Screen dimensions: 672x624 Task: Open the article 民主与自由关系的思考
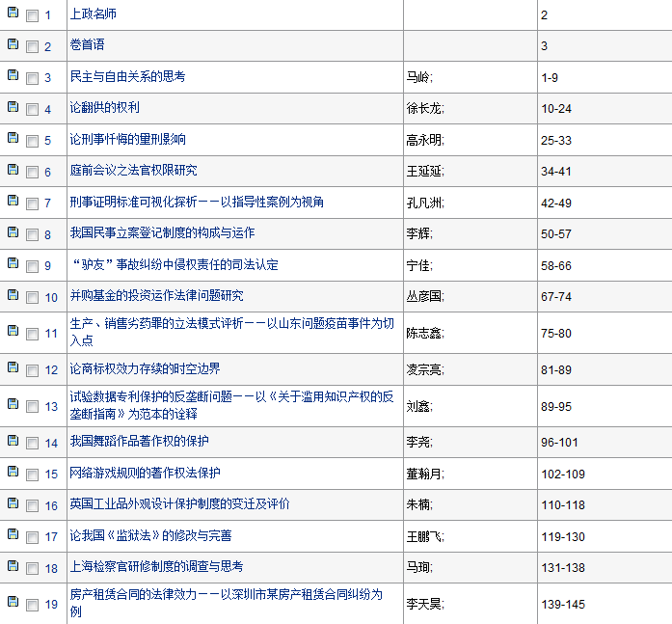[x=127, y=76]
